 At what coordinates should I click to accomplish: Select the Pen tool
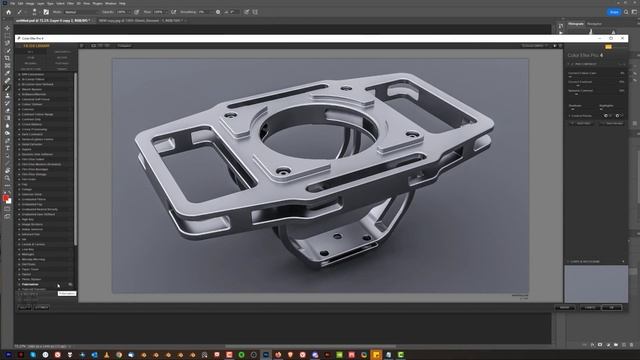coord(7,141)
